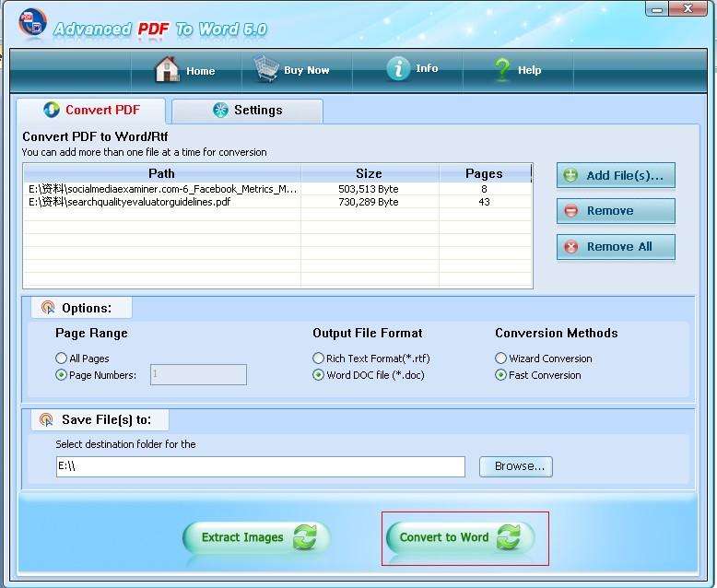The height and width of the screenshot is (588, 717).
Task: Click the green arrows icon on Convert to Word
Action: 509,536
